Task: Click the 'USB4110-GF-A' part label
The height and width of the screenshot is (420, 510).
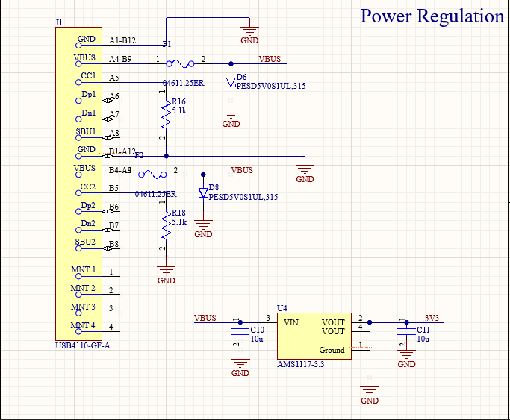Action: (83, 345)
